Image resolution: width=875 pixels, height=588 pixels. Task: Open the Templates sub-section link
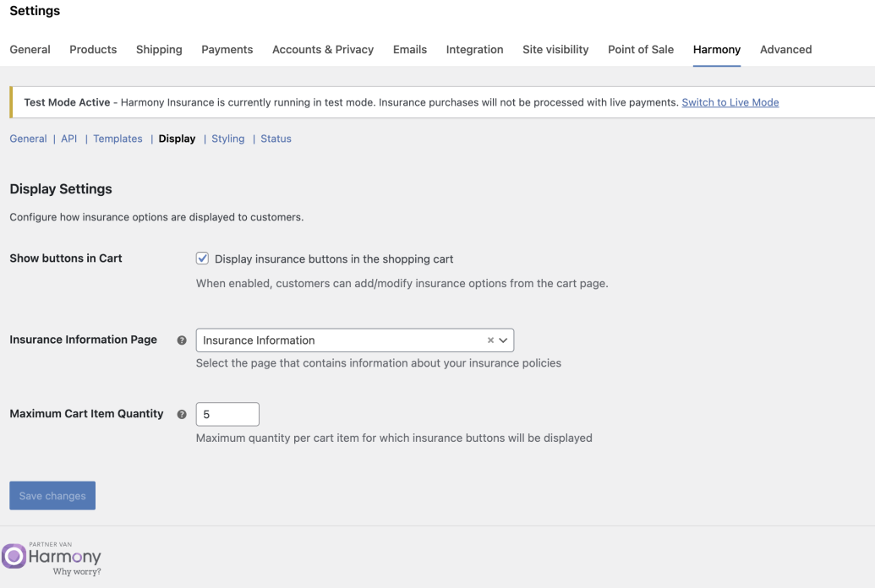(x=118, y=139)
